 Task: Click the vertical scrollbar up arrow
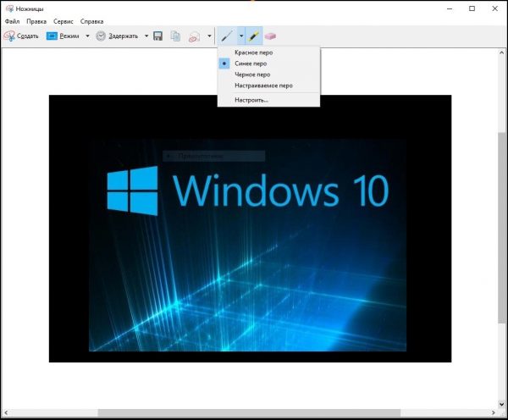tap(501, 52)
